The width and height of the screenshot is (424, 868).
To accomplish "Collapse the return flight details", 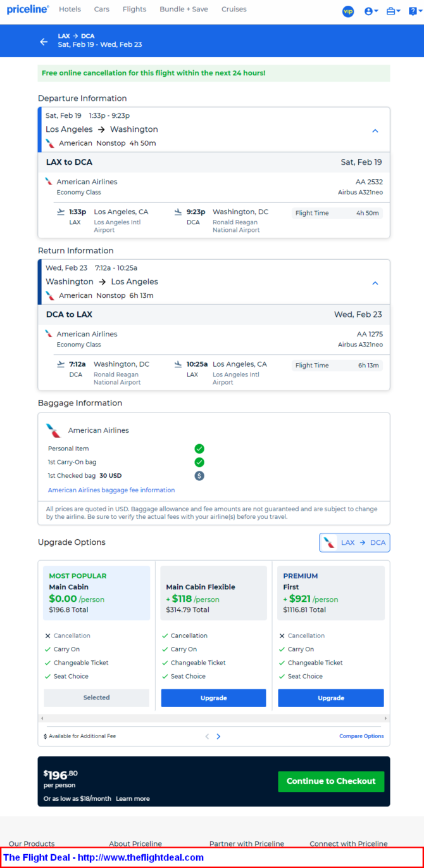I will 375,283.
